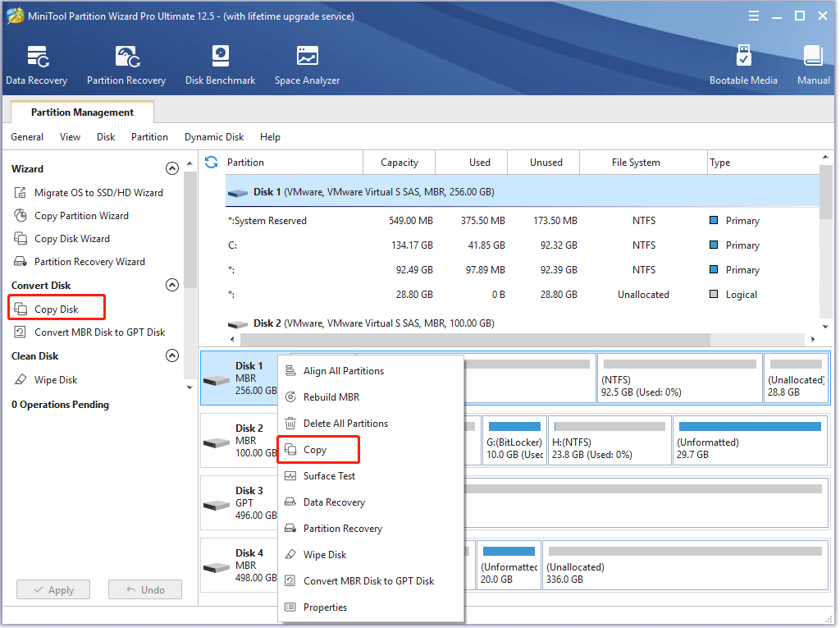This screenshot has height=628, width=840.
Task: Choose Surface Test from context menu
Action: pos(371,475)
